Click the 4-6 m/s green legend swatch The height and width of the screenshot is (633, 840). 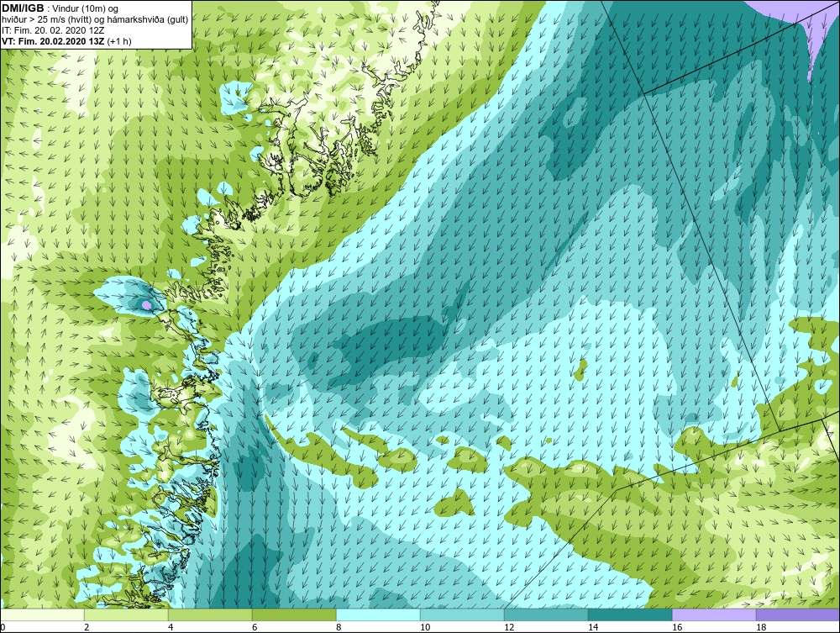[210, 615]
